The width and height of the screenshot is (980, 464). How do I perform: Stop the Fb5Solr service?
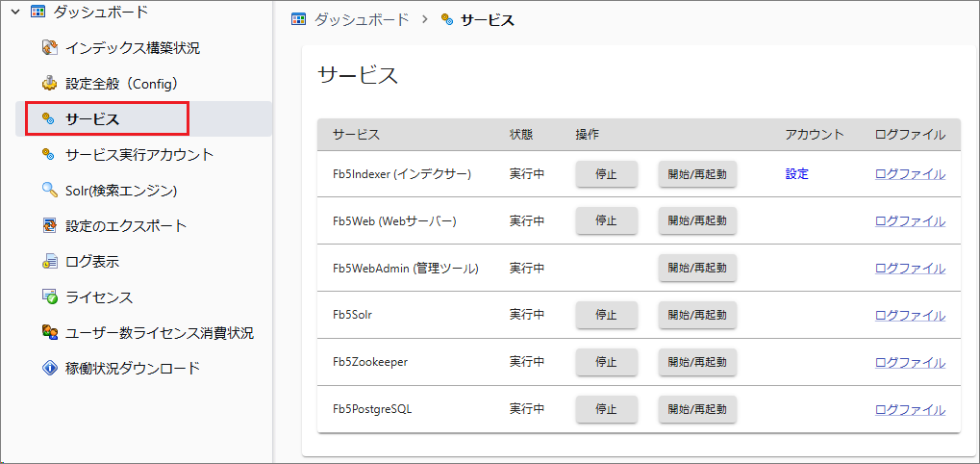coord(606,316)
